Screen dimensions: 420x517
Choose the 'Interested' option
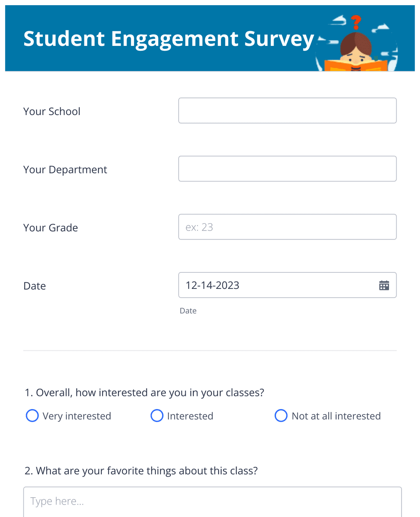click(156, 416)
